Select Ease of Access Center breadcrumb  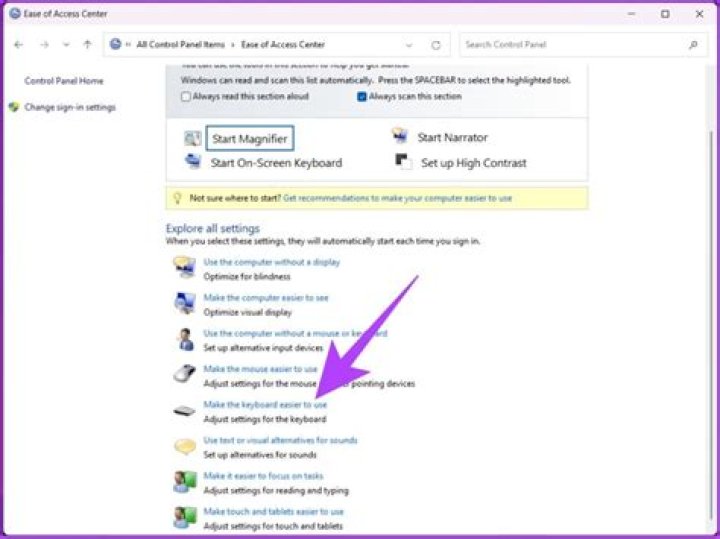283,45
